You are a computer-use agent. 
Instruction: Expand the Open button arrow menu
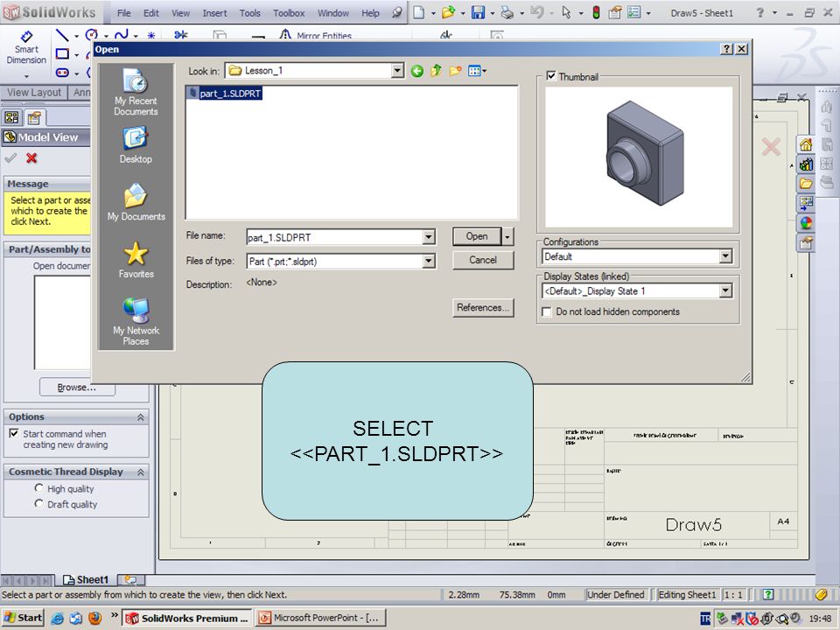click(507, 236)
